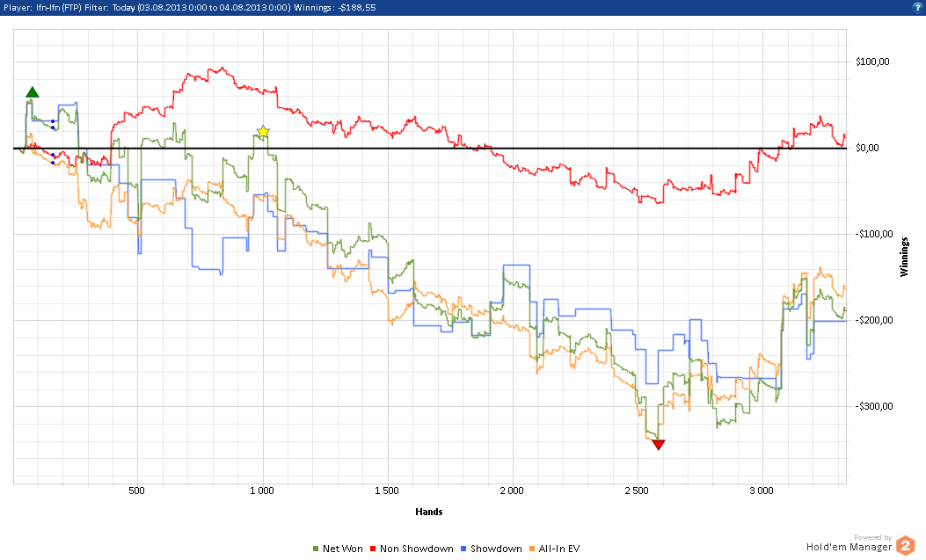Click the $100,00 y-axis label
926x560 pixels.
(x=873, y=62)
